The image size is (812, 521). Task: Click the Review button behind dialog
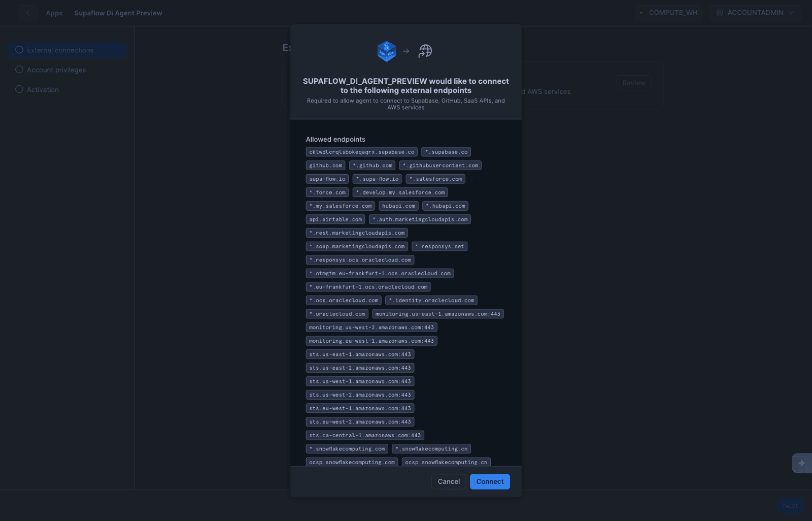634,83
